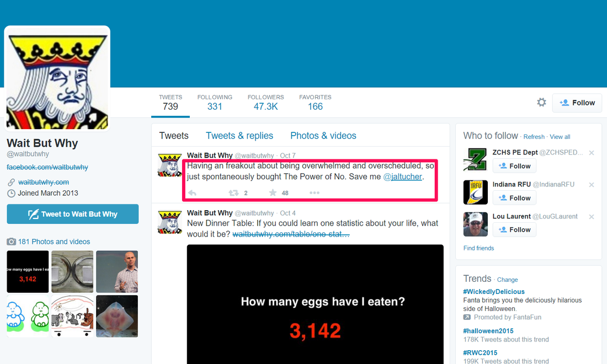The width and height of the screenshot is (607, 364).
Task: Switch to Tweets & replies tab
Action: pos(239,136)
